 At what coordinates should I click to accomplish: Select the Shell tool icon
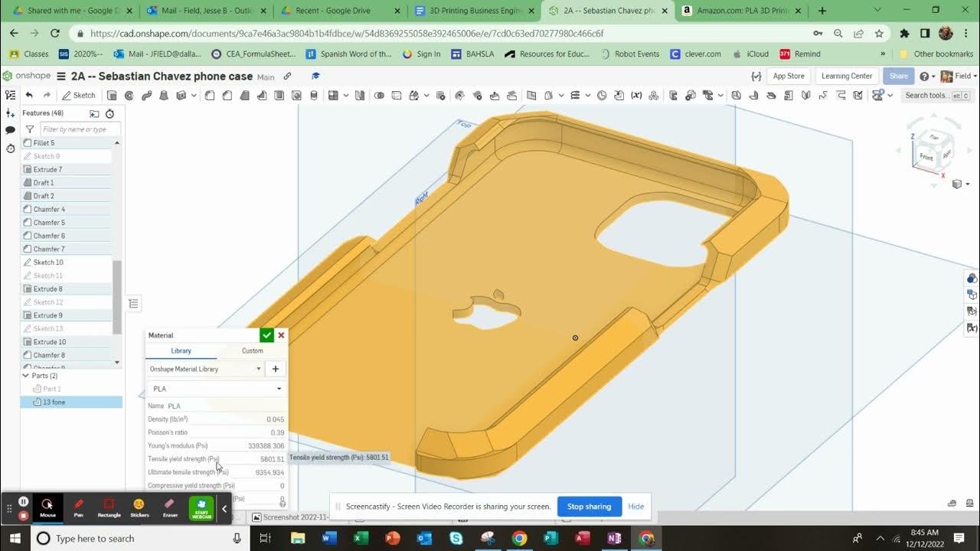click(279, 96)
